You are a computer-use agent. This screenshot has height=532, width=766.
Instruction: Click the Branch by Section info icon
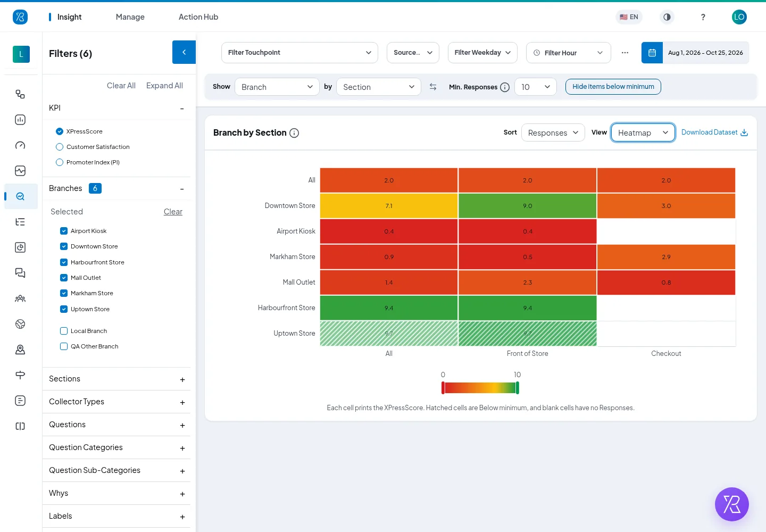pos(294,133)
